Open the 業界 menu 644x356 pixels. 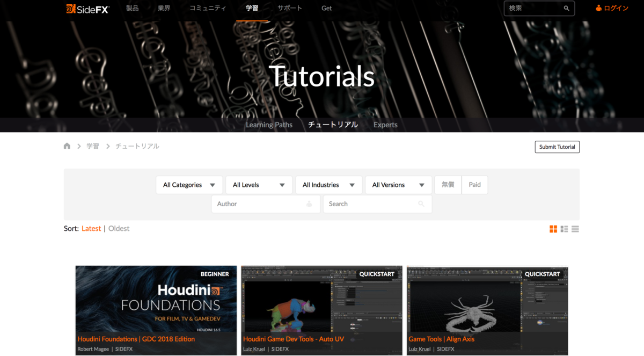coord(164,9)
